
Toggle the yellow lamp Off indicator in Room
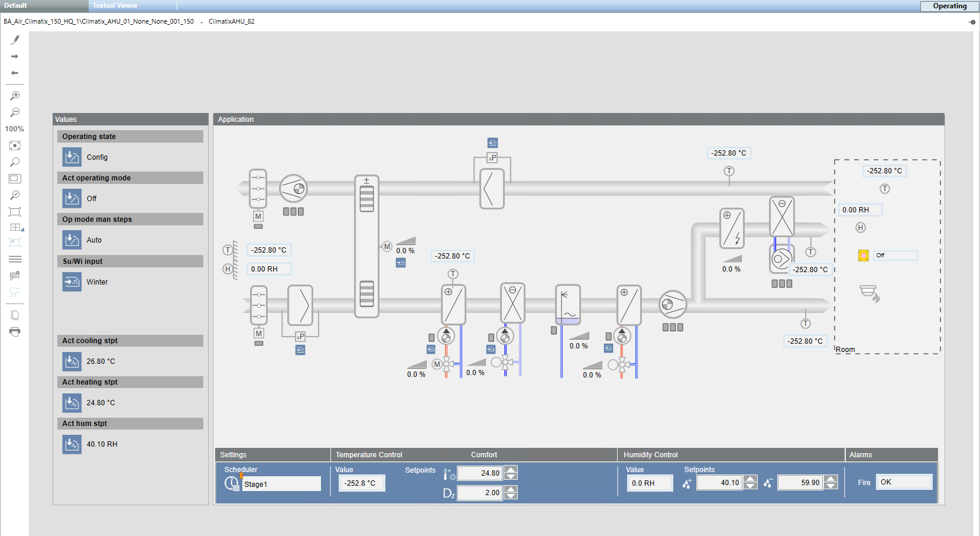[x=863, y=255]
